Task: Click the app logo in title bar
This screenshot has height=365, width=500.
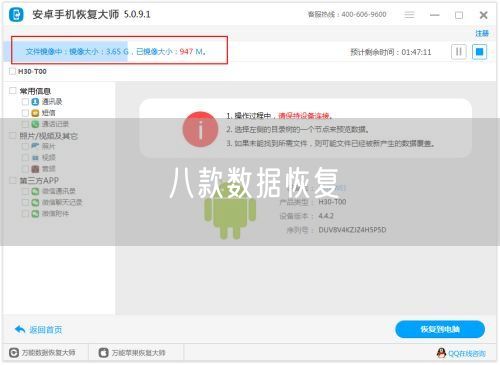Action: 16,15
